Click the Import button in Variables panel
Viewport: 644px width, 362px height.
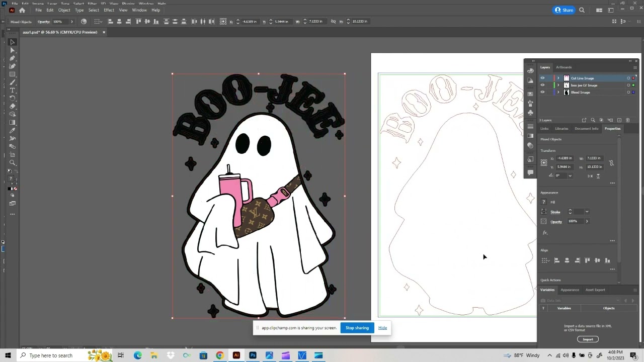click(588, 339)
